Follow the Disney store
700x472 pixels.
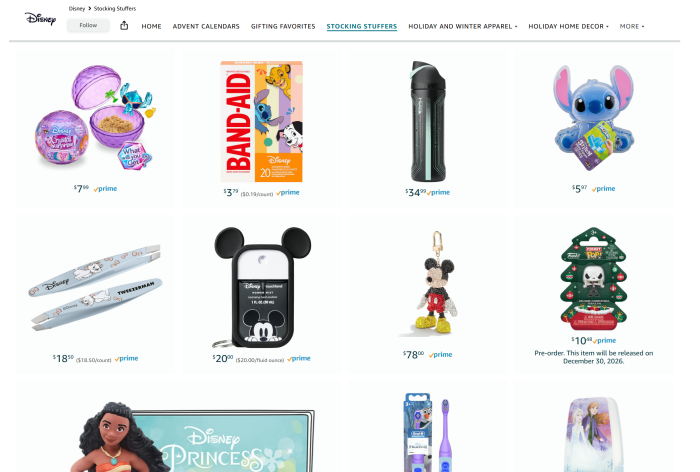pos(88,25)
